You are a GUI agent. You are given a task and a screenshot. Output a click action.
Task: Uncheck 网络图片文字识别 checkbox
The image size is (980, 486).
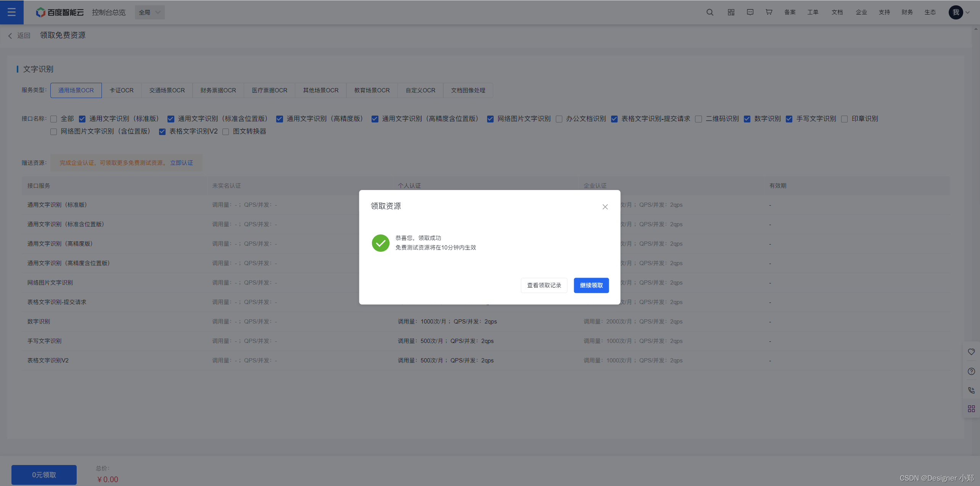pos(490,119)
